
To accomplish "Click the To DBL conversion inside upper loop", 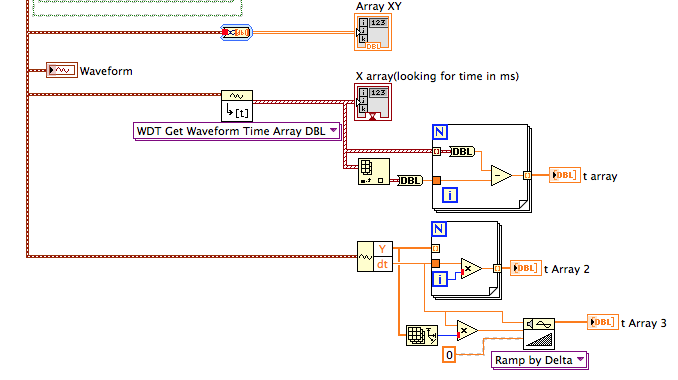I will coord(462,151).
